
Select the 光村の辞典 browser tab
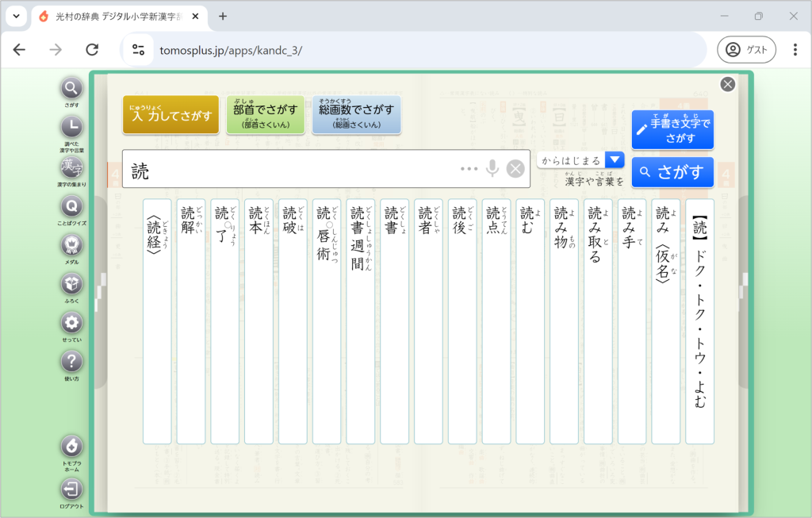click(x=119, y=17)
